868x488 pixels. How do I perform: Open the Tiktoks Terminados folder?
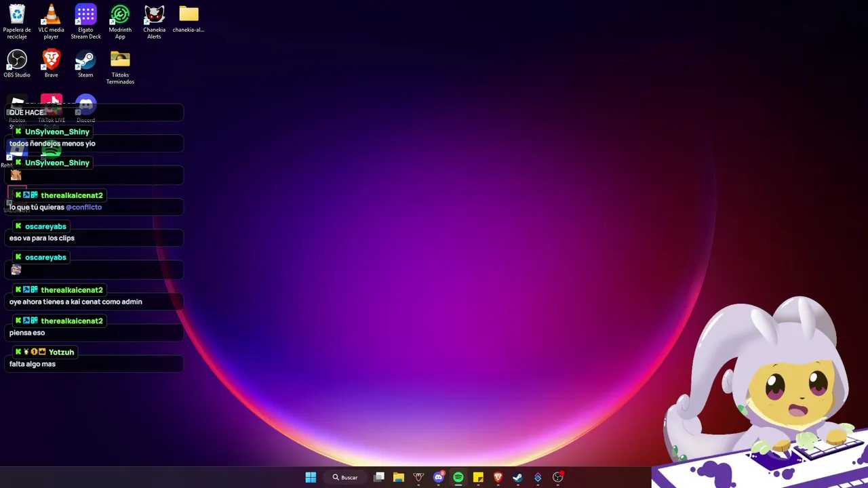[120, 67]
